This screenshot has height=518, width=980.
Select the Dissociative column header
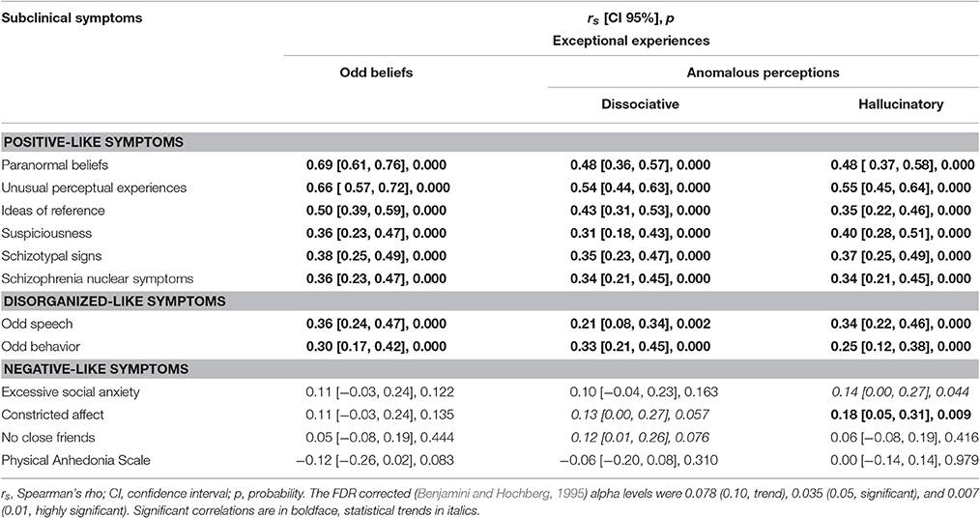(x=640, y=103)
